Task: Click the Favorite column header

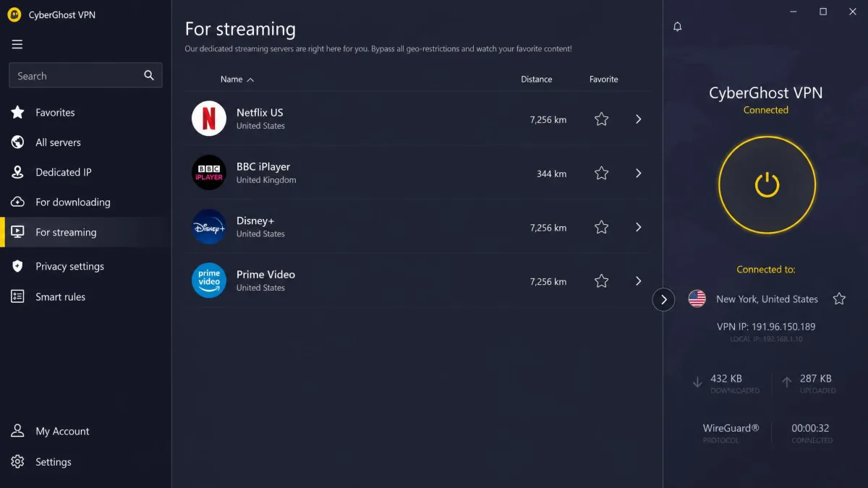Action: coord(603,80)
